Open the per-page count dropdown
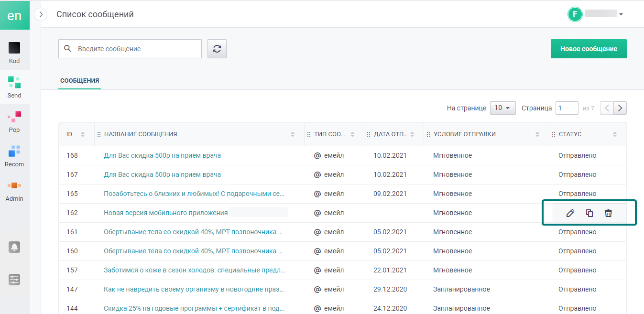The image size is (644, 314). click(502, 108)
